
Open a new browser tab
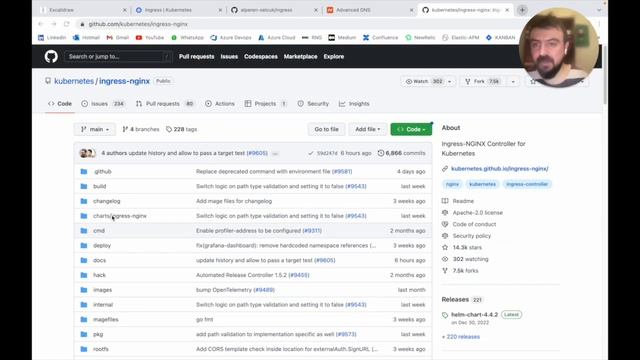point(522,10)
